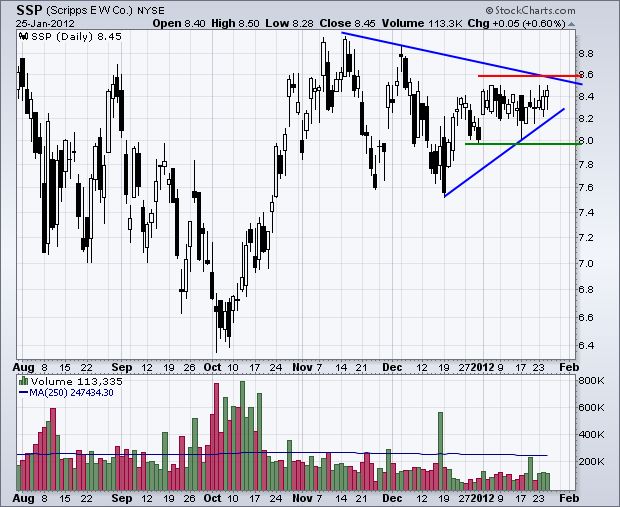This screenshot has height=507, width=620.
Task: Click the 8.4 price axis label
Action: (586, 96)
